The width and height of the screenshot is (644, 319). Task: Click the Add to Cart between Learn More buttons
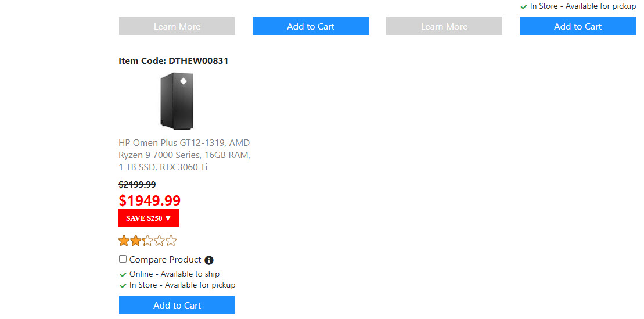311,26
